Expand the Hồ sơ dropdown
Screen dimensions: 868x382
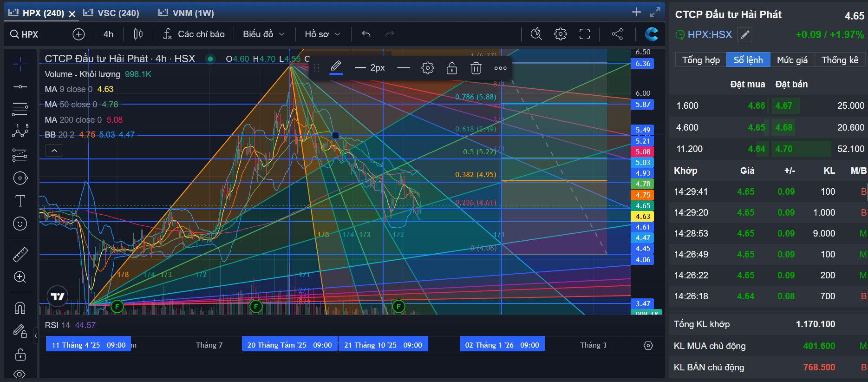click(323, 34)
